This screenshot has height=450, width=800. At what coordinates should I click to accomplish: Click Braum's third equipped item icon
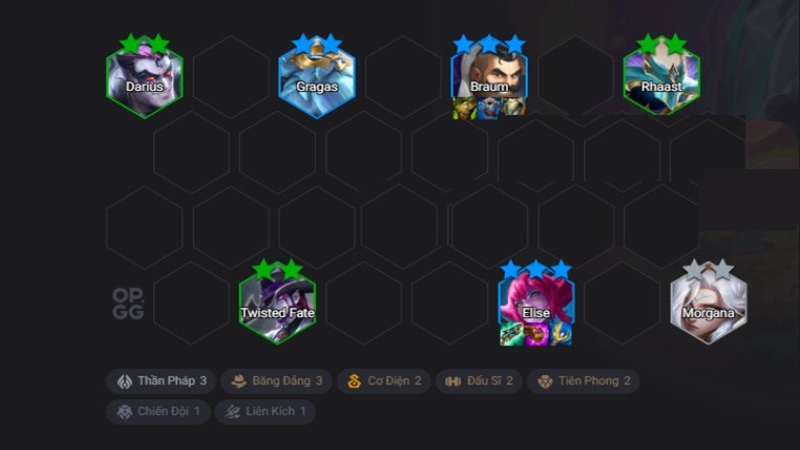tap(513, 108)
